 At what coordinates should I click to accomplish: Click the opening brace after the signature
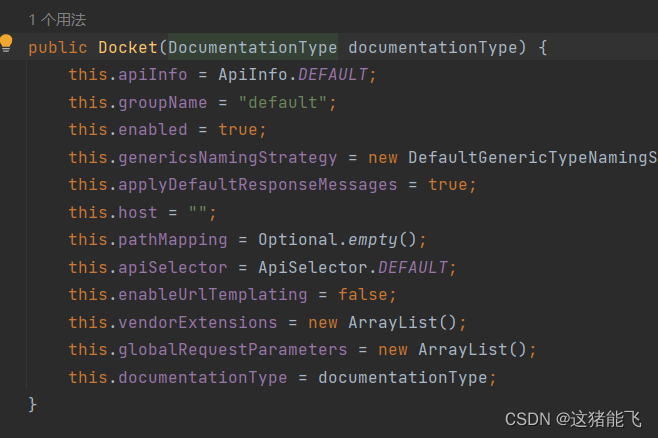tap(543, 47)
